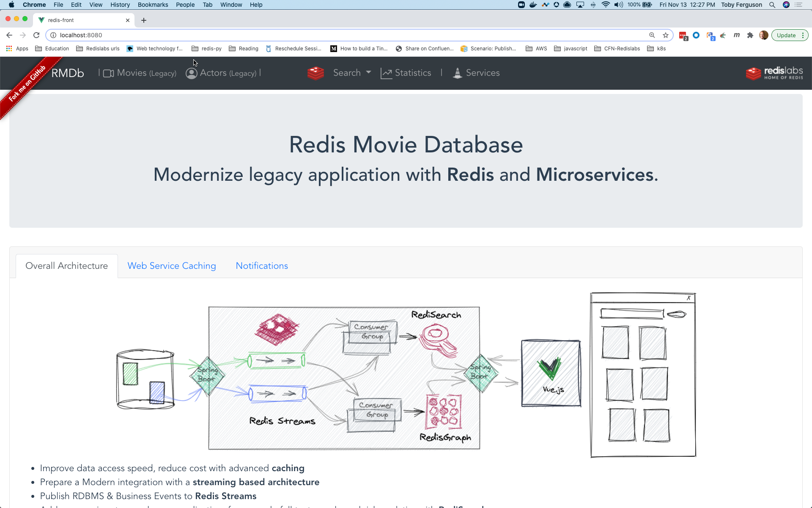Click the RMDb brand link
The height and width of the screenshot is (508, 812).
click(x=68, y=73)
